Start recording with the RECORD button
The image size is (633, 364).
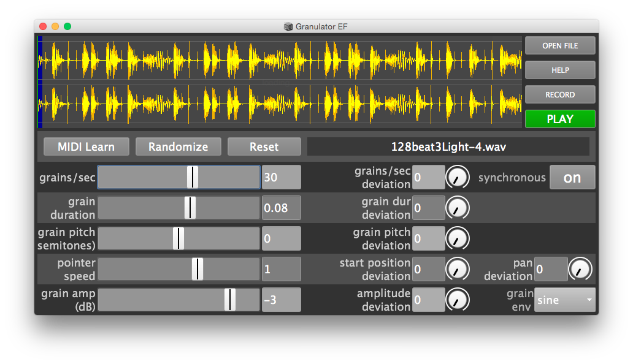[560, 95]
